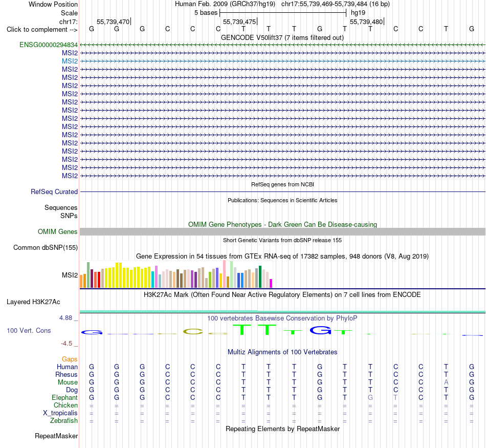This screenshot has height=448, width=486.
Task: Open the RefSeq Curated track label
Action: point(54,191)
